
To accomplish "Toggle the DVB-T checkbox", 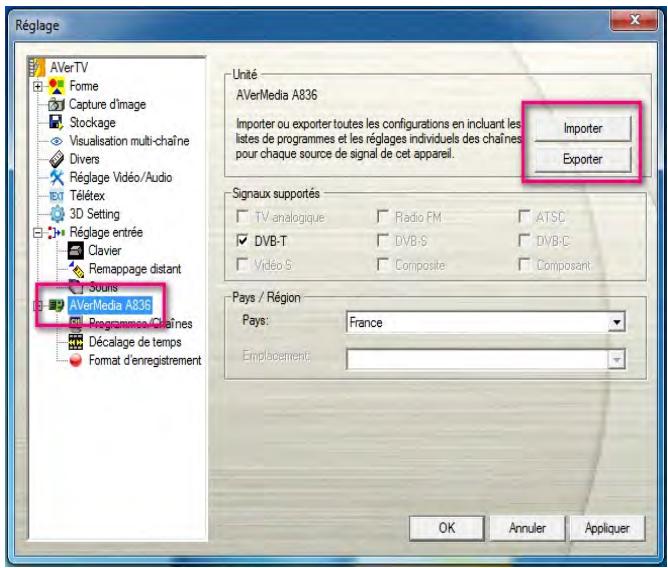I will [x=242, y=241].
